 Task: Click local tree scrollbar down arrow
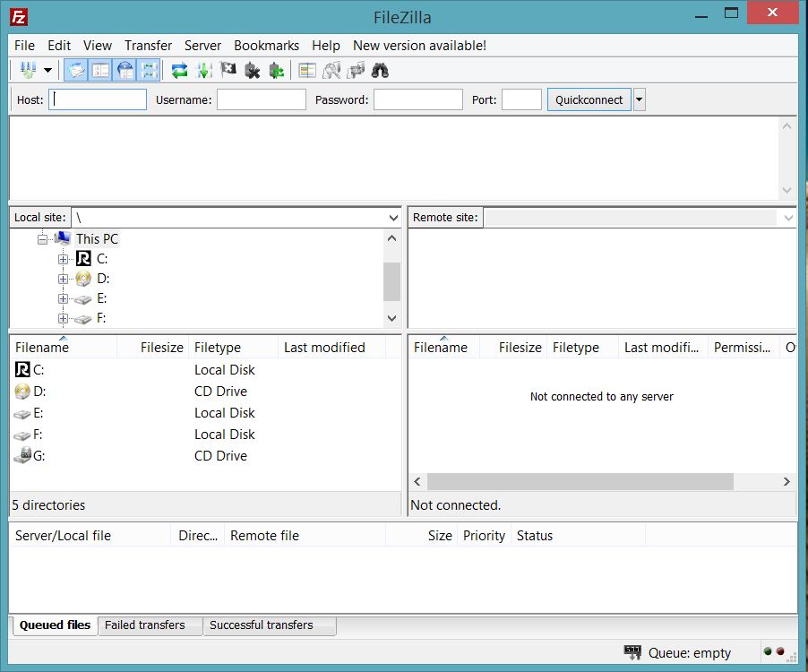[x=391, y=318]
